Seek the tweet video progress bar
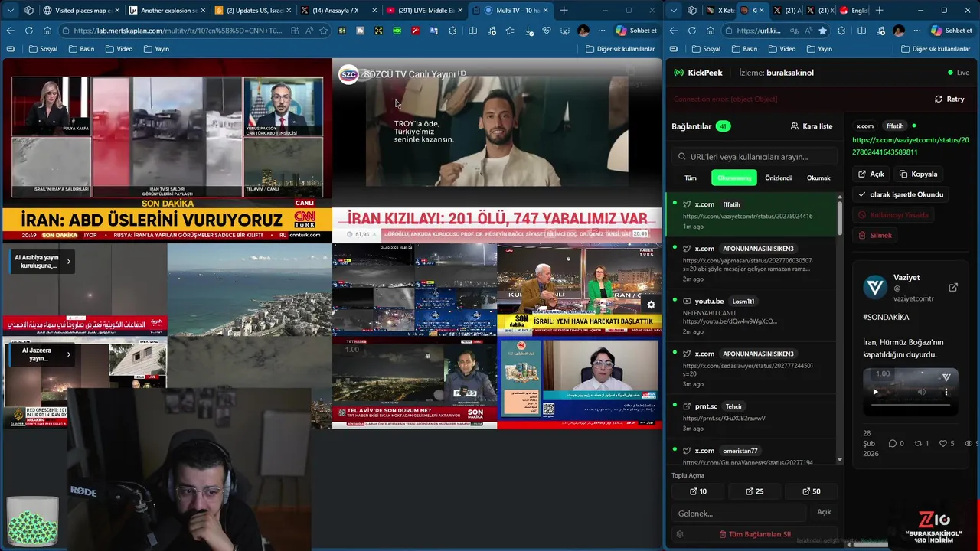Viewport: 980px width, 551px height. (910, 405)
